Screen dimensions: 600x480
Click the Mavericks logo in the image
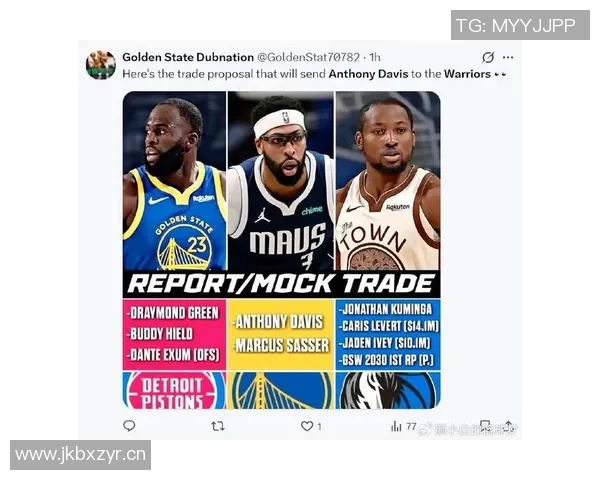(388, 390)
